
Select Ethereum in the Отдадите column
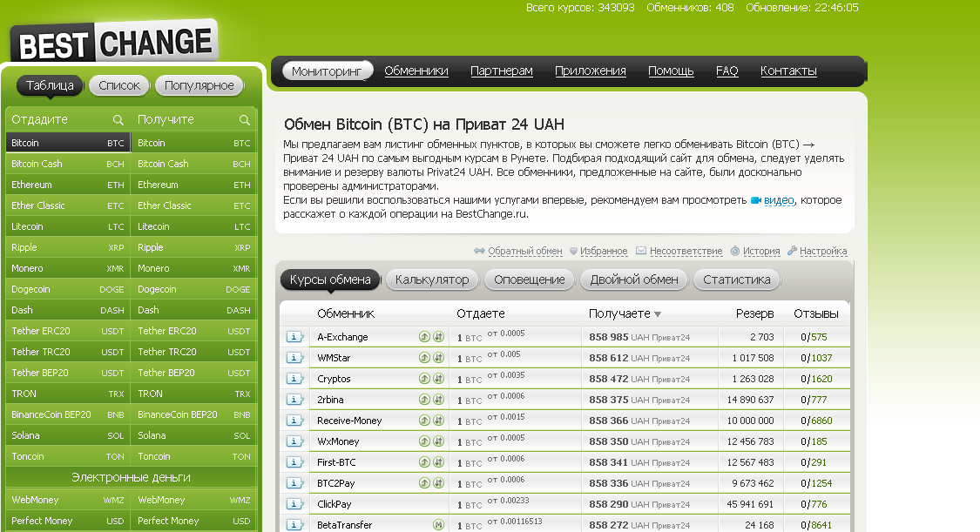pos(32,185)
